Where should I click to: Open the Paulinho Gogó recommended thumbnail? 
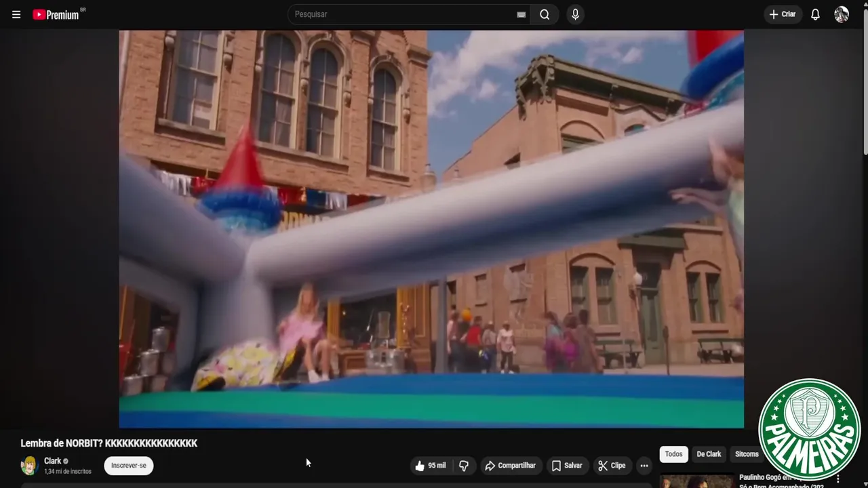tap(697, 481)
